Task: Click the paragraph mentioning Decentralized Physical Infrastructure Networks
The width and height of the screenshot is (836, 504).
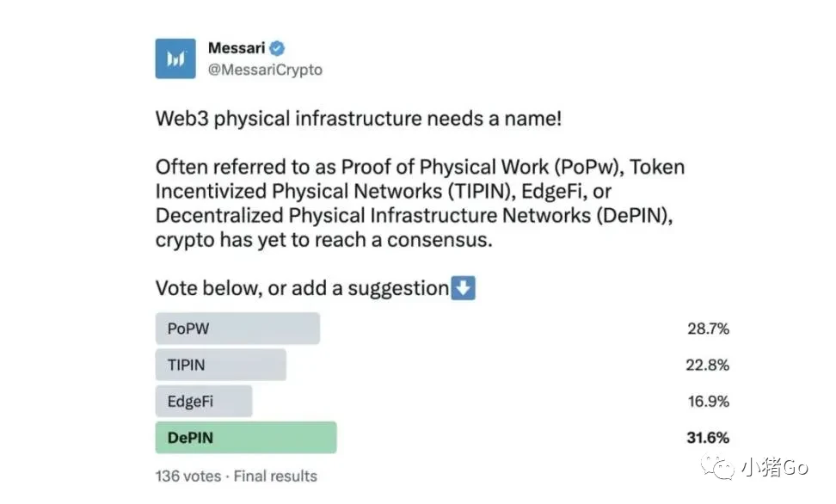Action: point(413,203)
